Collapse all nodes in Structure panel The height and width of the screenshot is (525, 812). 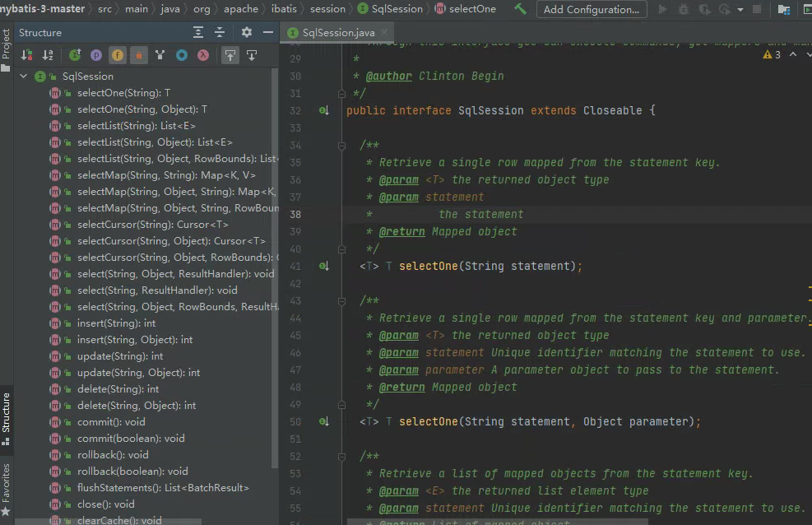click(x=220, y=33)
